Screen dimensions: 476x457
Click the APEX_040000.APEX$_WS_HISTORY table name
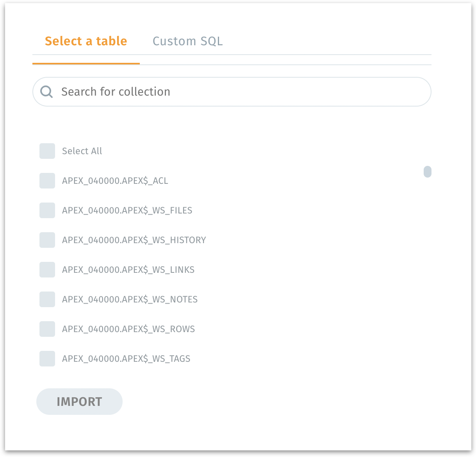click(x=134, y=240)
